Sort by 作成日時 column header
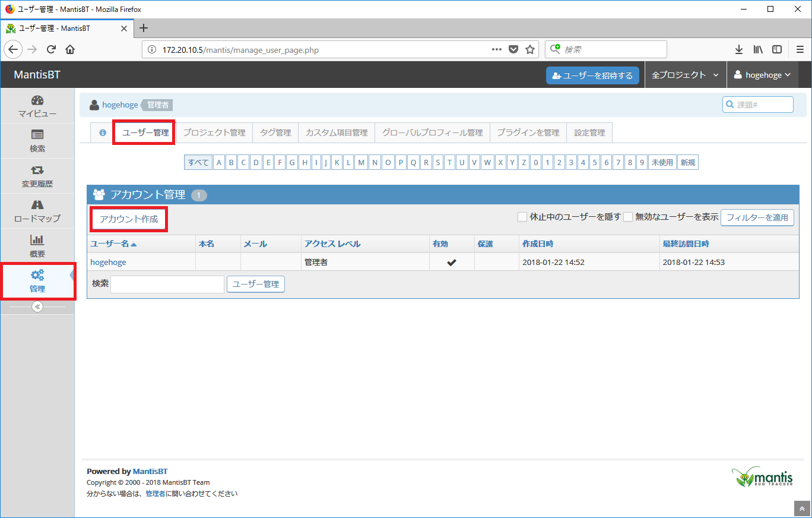The image size is (812, 518). click(x=538, y=244)
